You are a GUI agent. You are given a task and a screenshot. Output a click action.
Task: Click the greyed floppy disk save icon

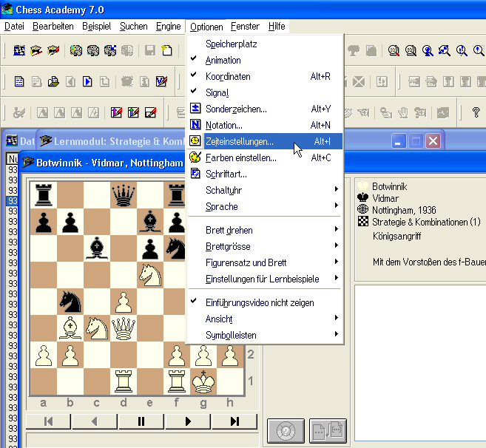150,50
